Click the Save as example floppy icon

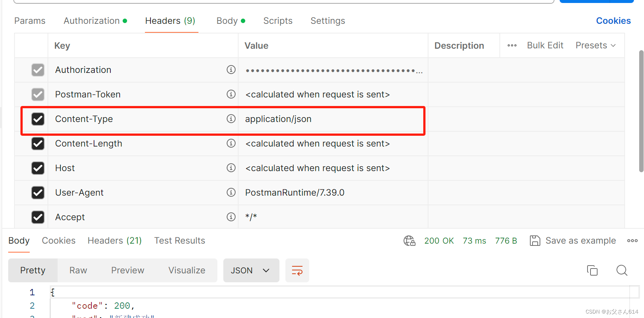(535, 241)
